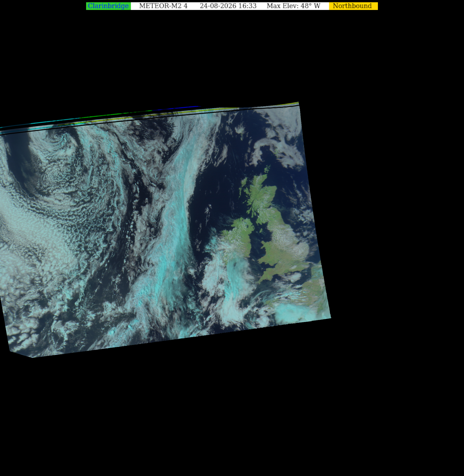The width and height of the screenshot is (464, 476).
Task: Click the METEOR-M2 4 satellite name
Action: click(x=163, y=6)
